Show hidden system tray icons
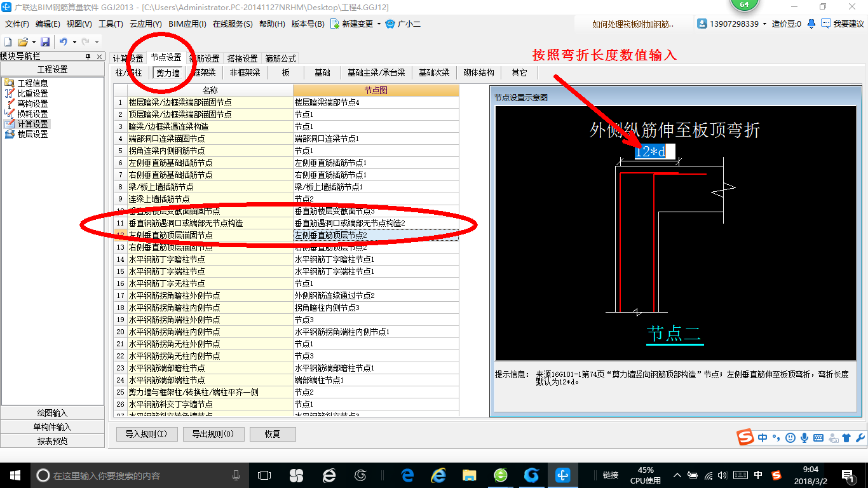The image size is (868, 488). pos(677,475)
